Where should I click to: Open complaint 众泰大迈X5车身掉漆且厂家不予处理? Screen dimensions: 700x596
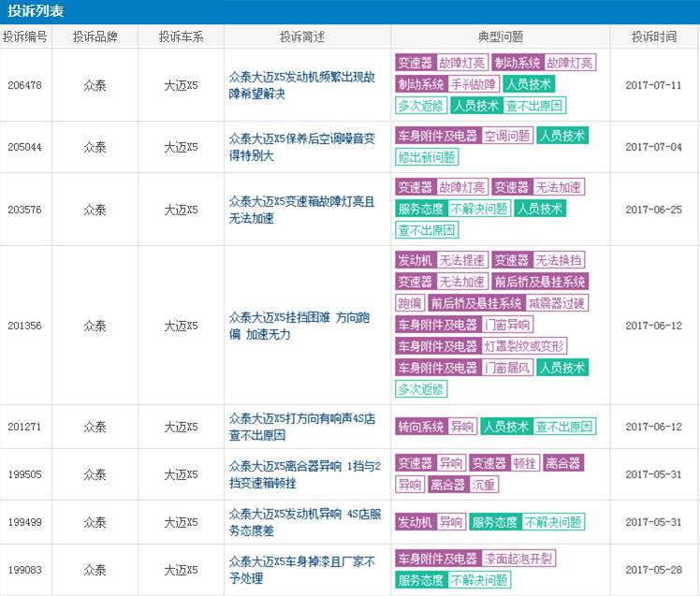tap(302, 570)
